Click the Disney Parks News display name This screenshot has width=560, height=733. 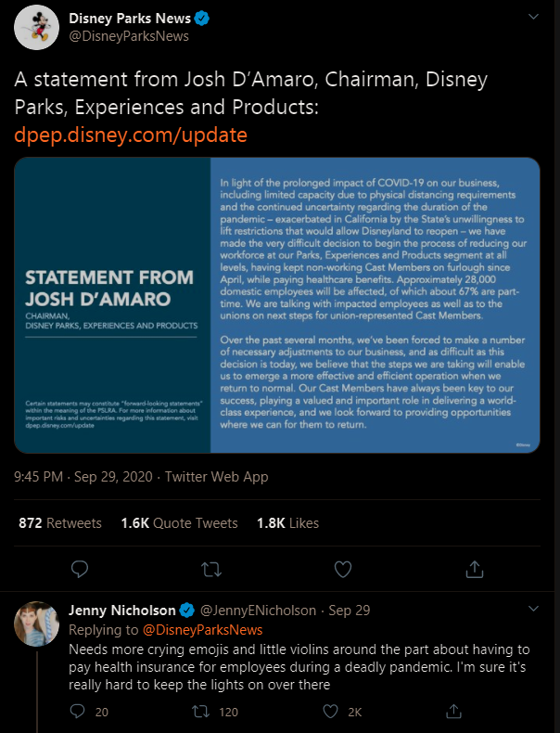click(x=131, y=18)
